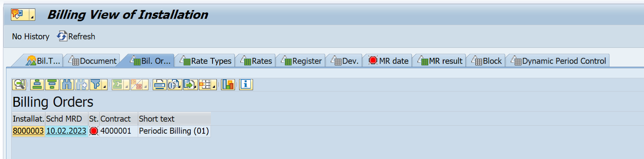Click the red status icon in the row
Image resolution: width=644 pixels, height=159 pixels.
tap(94, 131)
